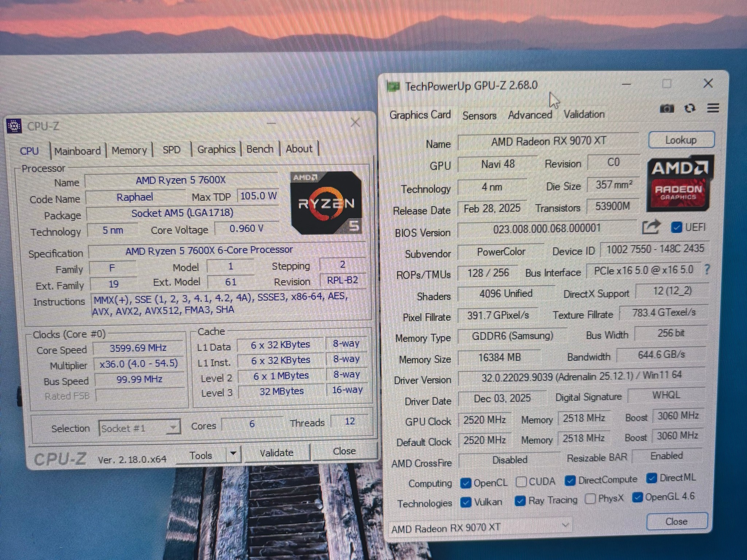Viewport: 747px width, 560px height.
Task: Click the Close button in CPU-Z
Action: pyautogui.click(x=344, y=451)
